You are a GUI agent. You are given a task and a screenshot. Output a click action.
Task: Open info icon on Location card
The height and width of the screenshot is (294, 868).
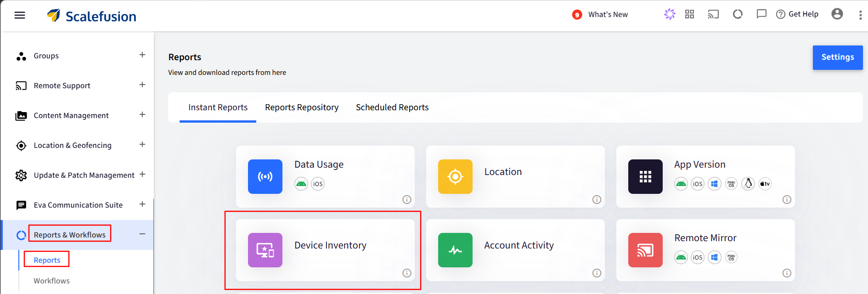coord(597,199)
